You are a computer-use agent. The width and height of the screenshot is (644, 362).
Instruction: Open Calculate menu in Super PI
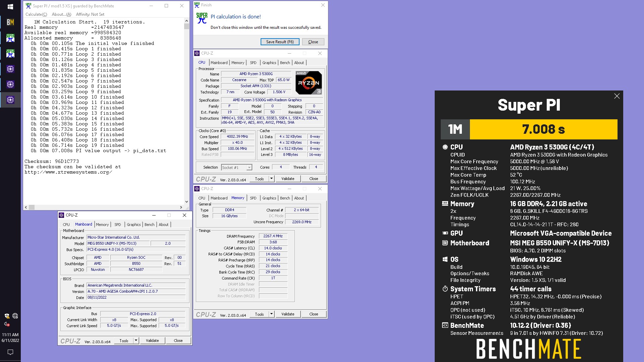[x=36, y=14]
